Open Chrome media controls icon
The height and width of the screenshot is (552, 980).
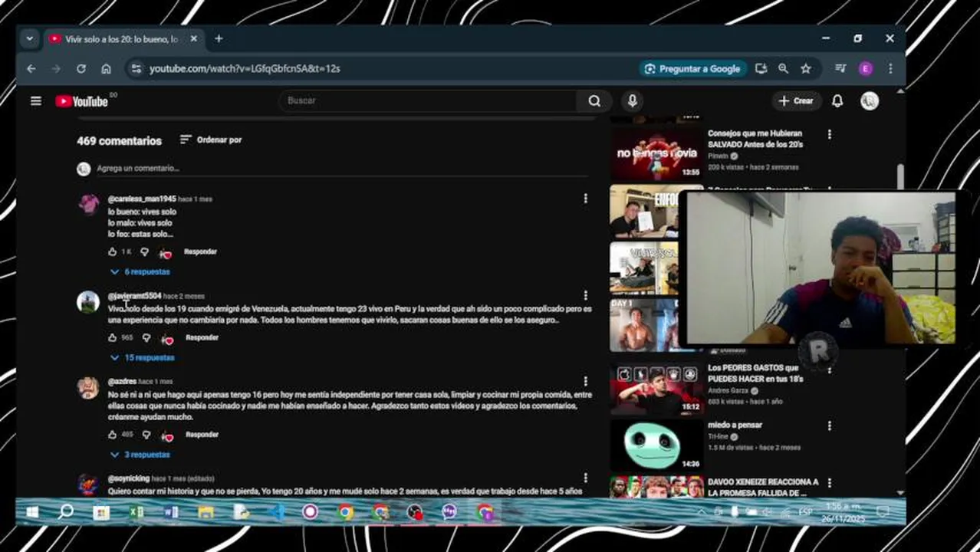840,68
